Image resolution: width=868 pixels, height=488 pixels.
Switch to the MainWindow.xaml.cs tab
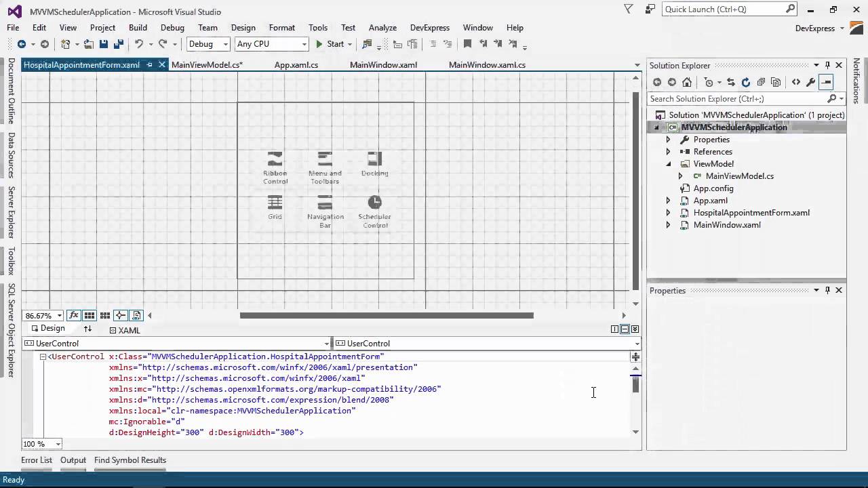coord(487,65)
